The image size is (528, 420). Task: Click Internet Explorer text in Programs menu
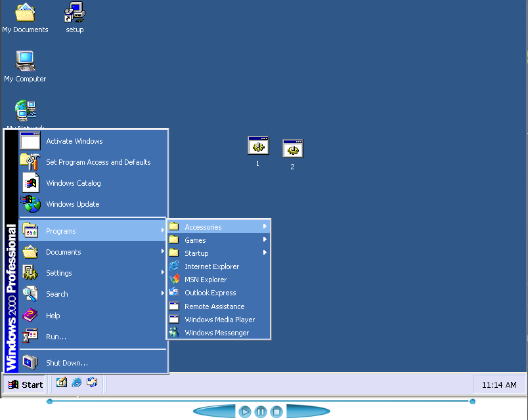(212, 266)
